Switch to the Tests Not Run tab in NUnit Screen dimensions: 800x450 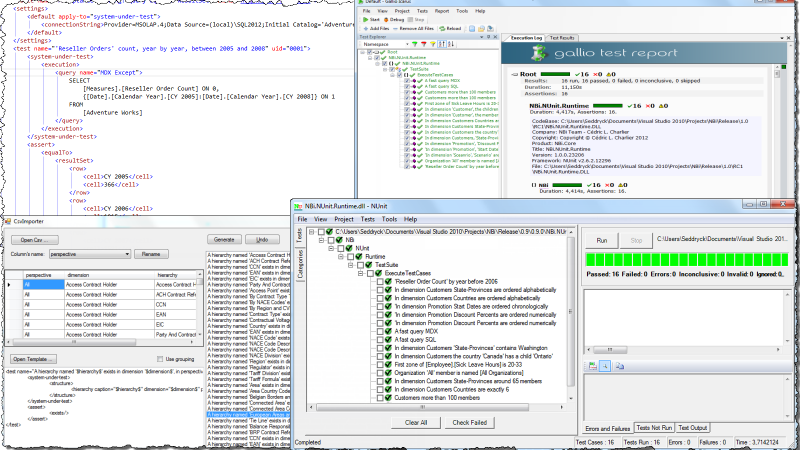pyautogui.click(x=654, y=428)
